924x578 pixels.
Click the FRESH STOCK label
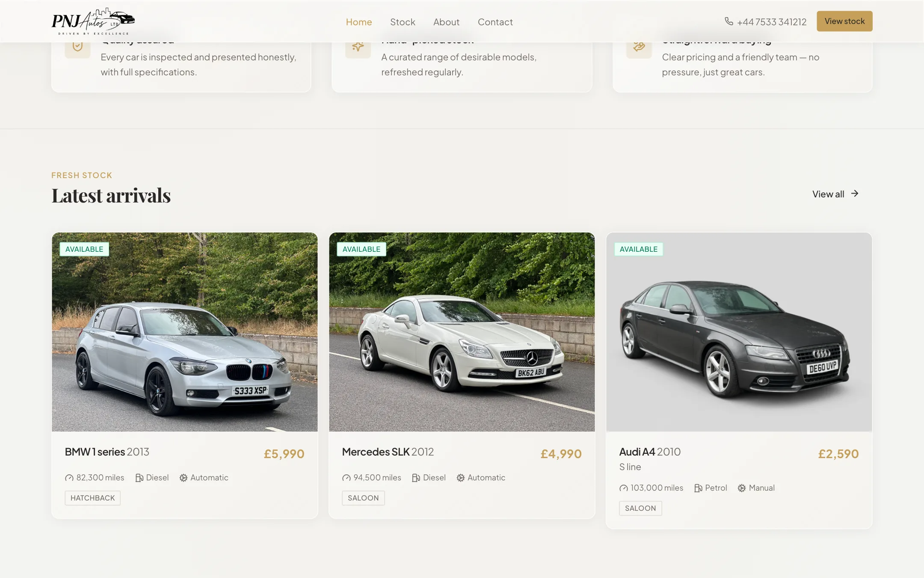[82, 175]
